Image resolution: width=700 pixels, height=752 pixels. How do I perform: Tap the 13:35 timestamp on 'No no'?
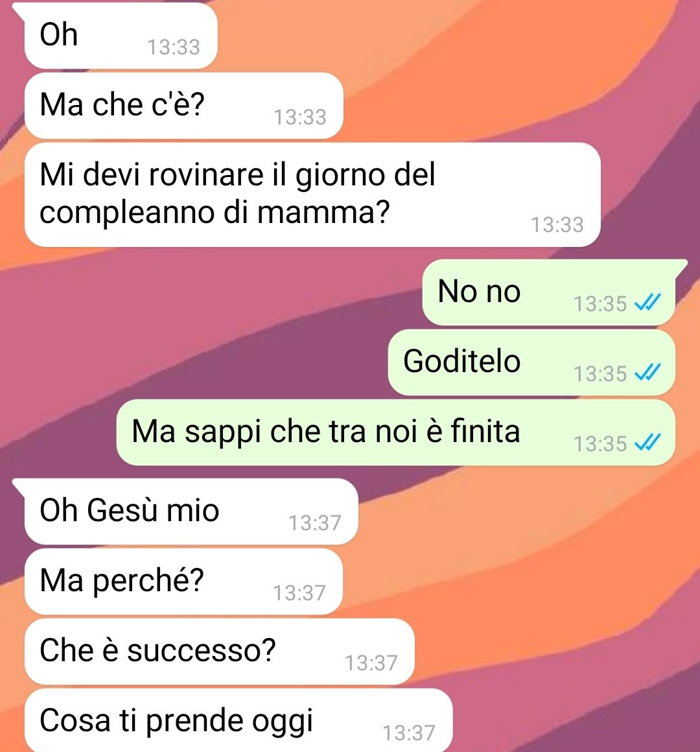click(600, 303)
